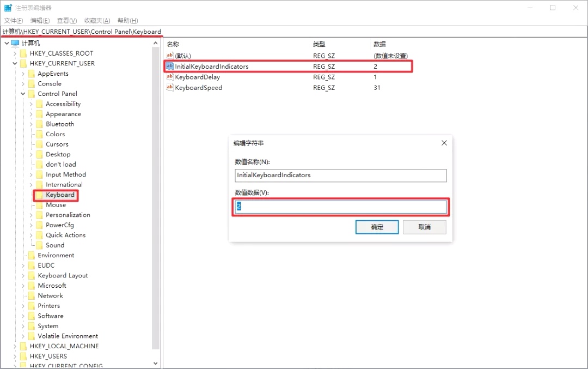Click the tree scrollbar up arrow

point(155,43)
